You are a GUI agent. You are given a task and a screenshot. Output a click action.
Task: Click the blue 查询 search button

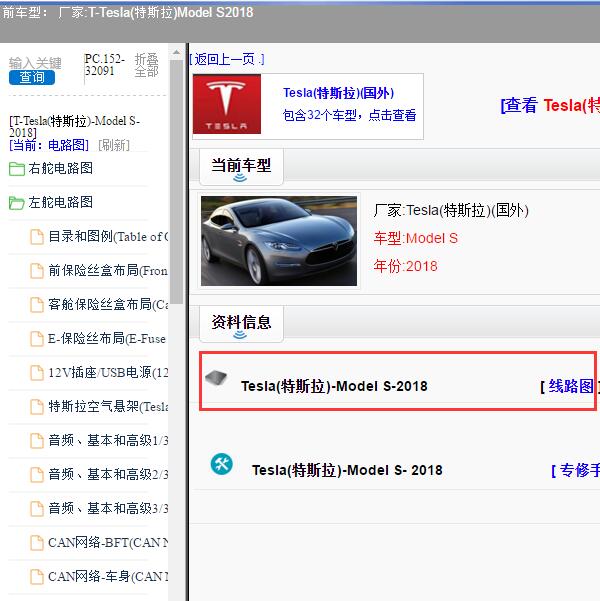click(x=32, y=77)
